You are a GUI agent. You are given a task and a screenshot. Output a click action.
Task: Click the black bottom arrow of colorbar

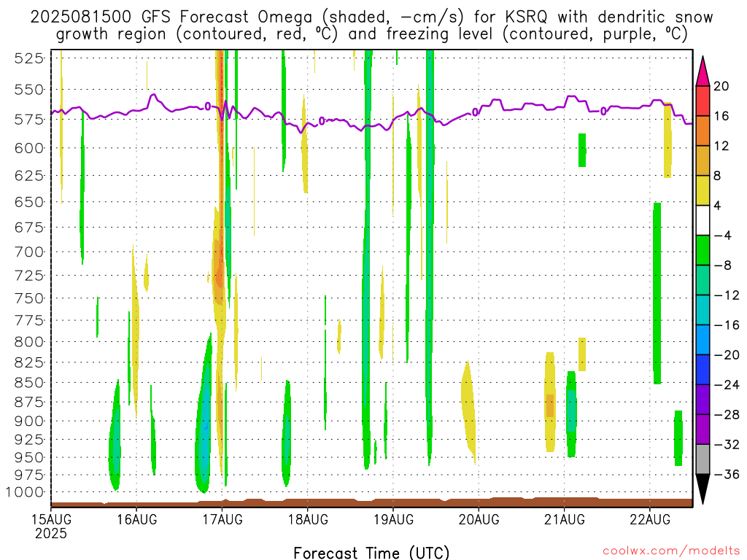tap(703, 489)
